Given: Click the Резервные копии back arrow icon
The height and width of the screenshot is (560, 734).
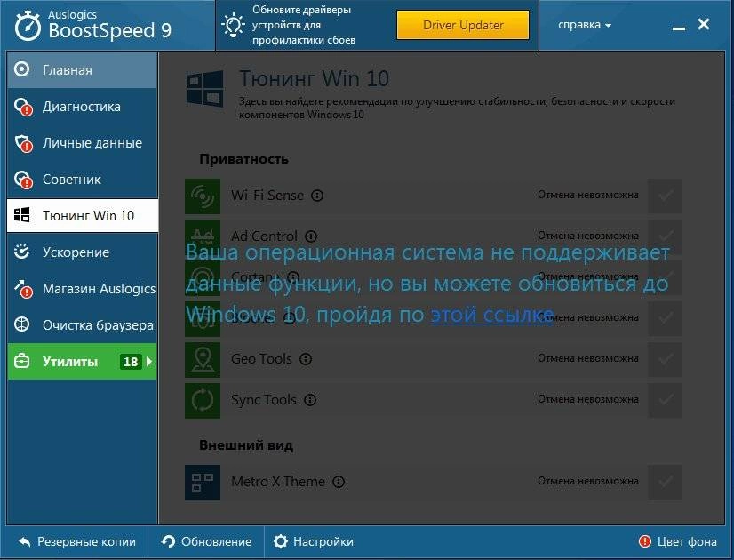Looking at the screenshot, I should 25,541.
